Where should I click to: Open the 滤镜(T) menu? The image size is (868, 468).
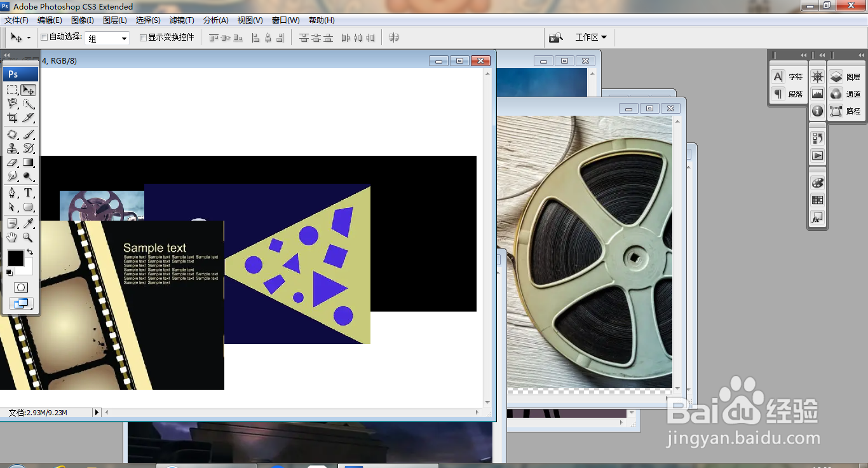click(182, 20)
